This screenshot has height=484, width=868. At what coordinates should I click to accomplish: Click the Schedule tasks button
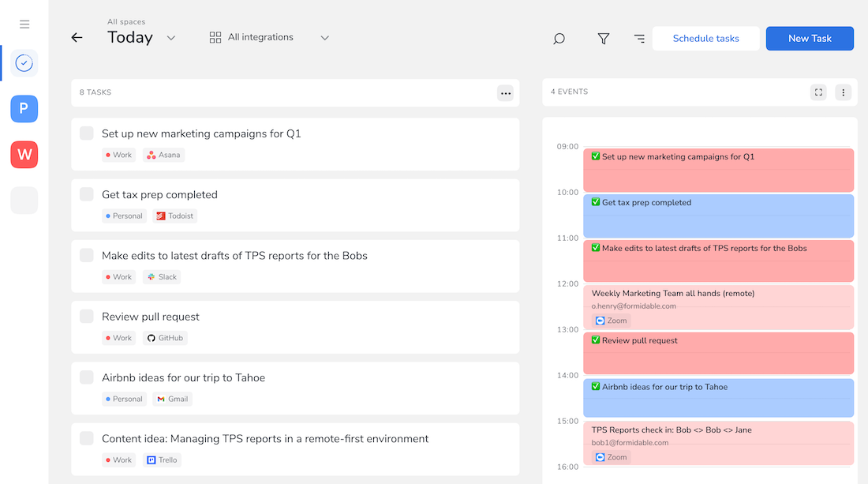(705, 38)
